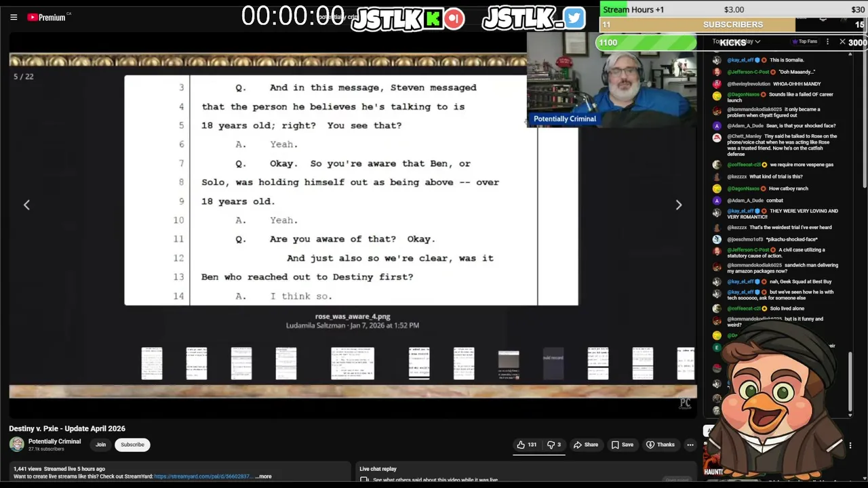
Task: Click chat message 'Solo lived alone'
Action: click(x=787, y=308)
